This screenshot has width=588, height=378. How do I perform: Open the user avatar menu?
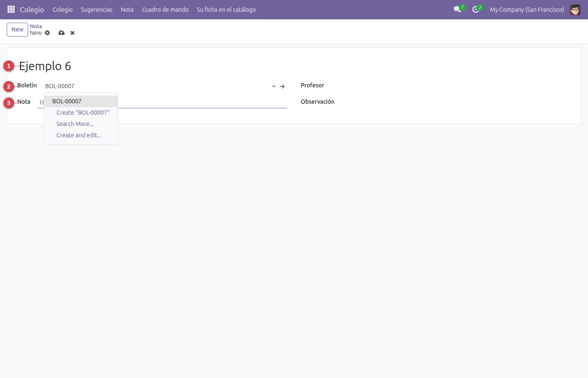(x=575, y=9)
